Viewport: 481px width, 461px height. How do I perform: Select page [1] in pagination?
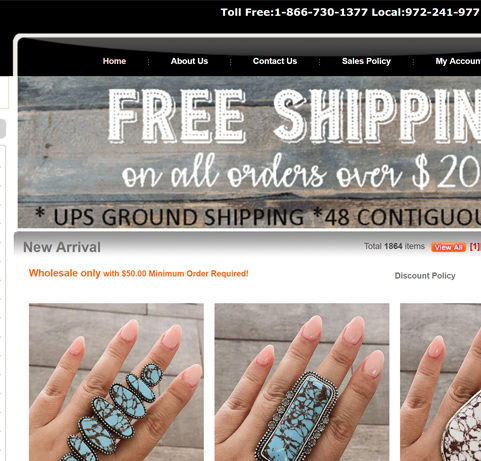(x=475, y=247)
